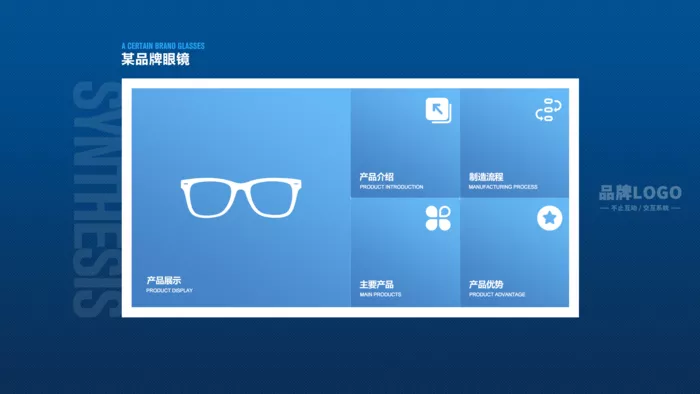700x394 pixels.
Task: Select the PRODUCT DISPLAY subtitle text
Action: pos(169,290)
